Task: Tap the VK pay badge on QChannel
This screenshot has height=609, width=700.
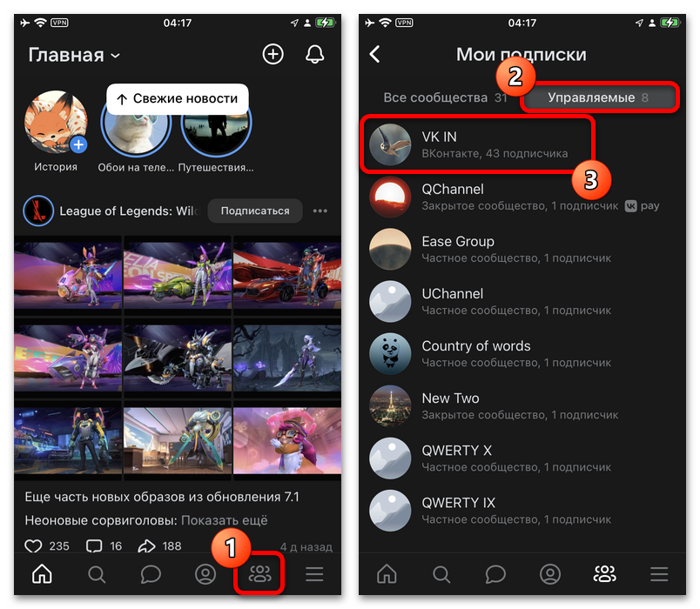Action: pos(642,205)
